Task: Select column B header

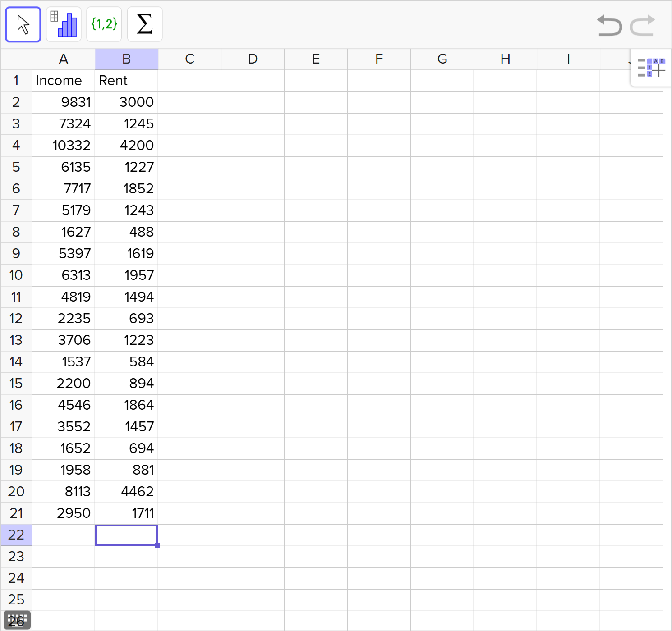Action: (127, 59)
